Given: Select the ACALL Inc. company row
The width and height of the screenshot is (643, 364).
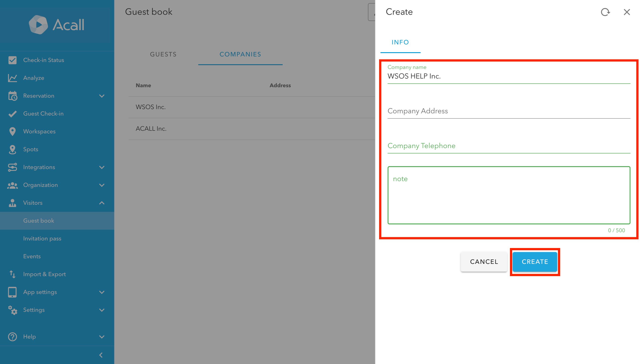Looking at the screenshot, I should [252, 129].
